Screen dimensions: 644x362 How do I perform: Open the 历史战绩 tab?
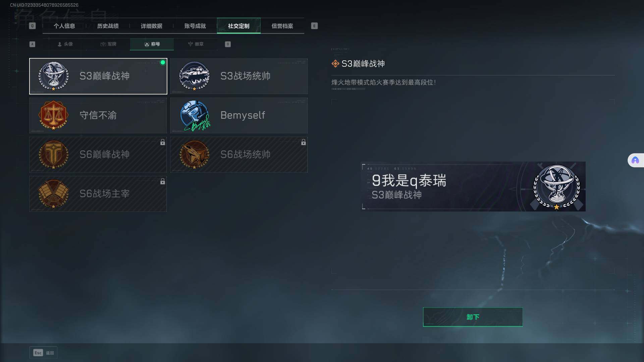(108, 26)
